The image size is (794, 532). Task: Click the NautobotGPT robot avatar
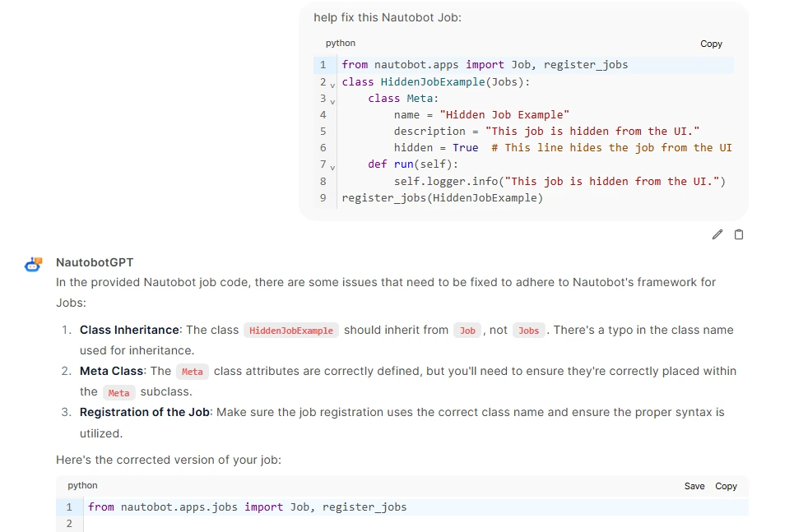(x=34, y=264)
